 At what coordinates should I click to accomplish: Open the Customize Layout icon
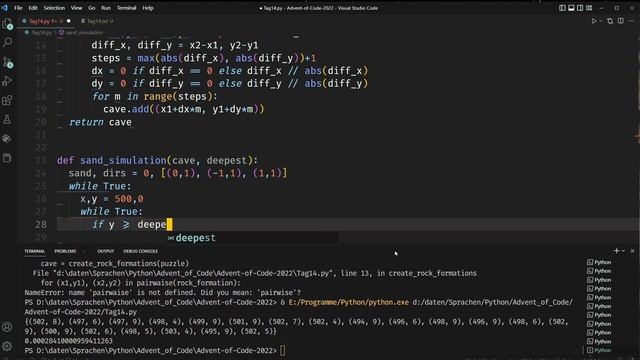pyautogui.click(x=589, y=8)
